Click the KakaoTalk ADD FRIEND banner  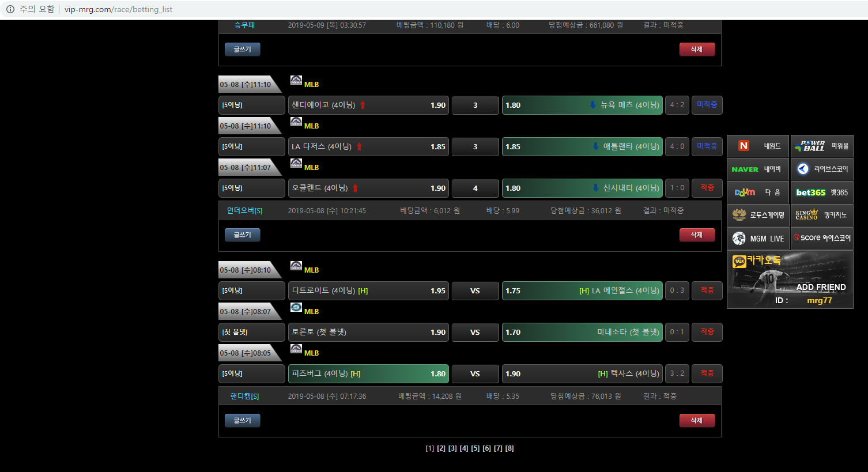[790, 280]
